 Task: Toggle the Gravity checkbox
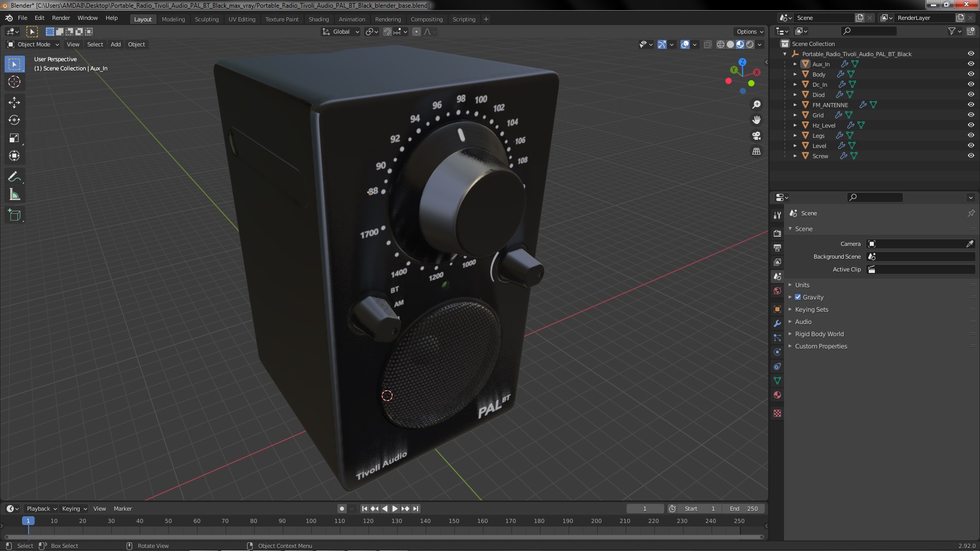pyautogui.click(x=798, y=297)
